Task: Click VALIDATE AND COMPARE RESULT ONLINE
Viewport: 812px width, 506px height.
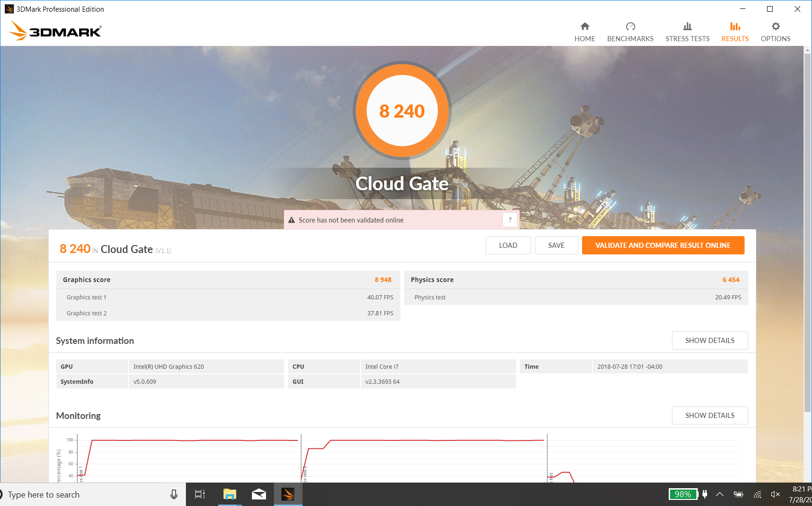Action: (663, 246)
